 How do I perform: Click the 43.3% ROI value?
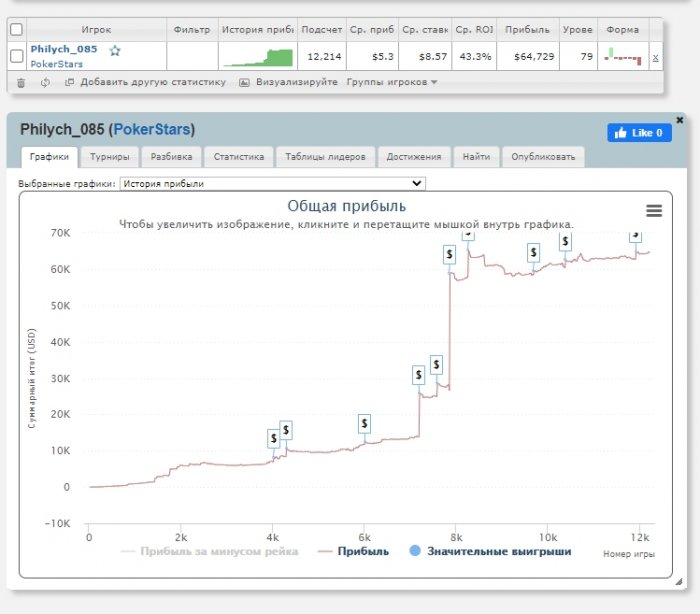click(x=475, y=57)
